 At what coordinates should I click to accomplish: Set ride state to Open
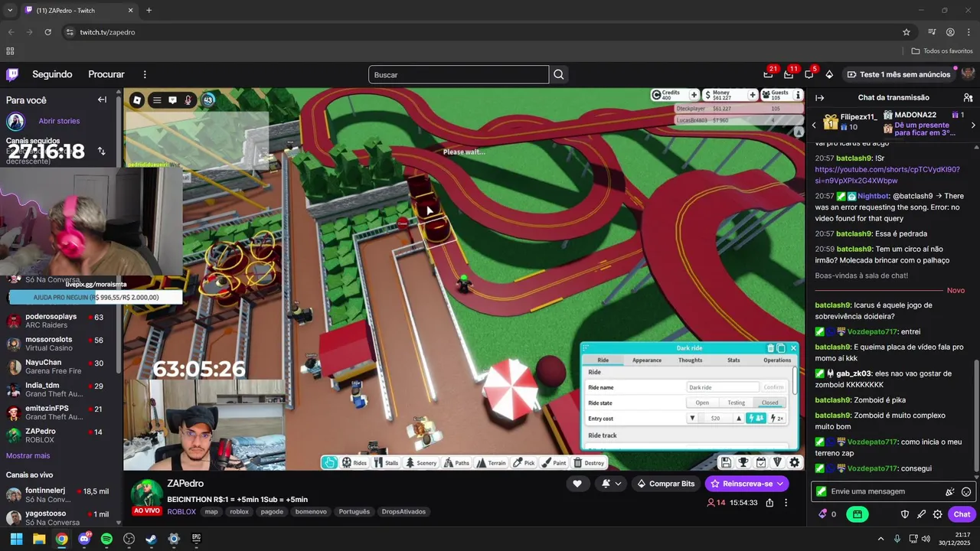(702, 403)
